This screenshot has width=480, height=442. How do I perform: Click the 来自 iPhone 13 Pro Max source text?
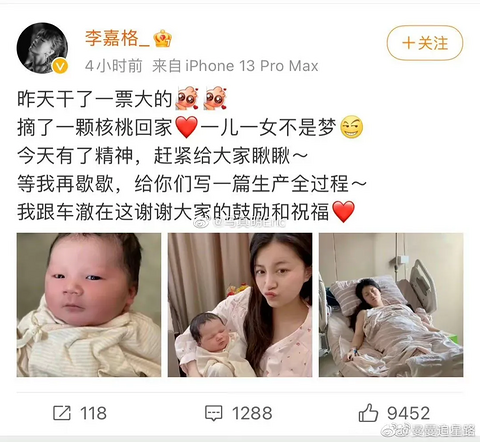(235, 66)
